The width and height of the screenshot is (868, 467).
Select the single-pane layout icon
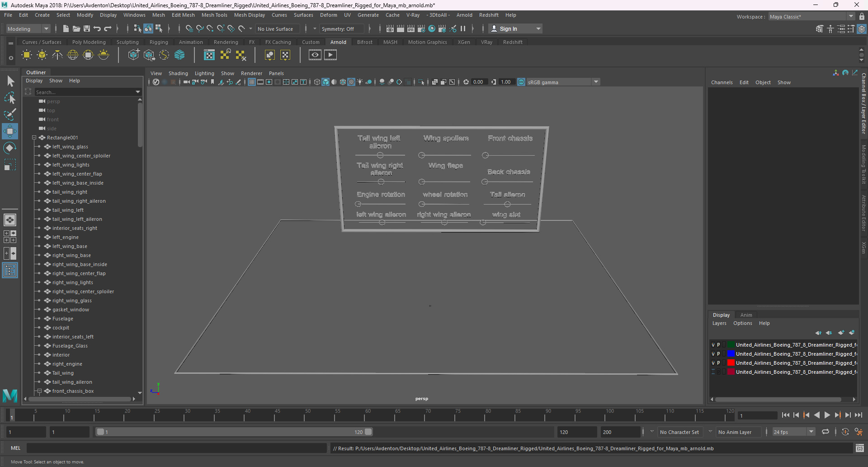pos(10,220)
